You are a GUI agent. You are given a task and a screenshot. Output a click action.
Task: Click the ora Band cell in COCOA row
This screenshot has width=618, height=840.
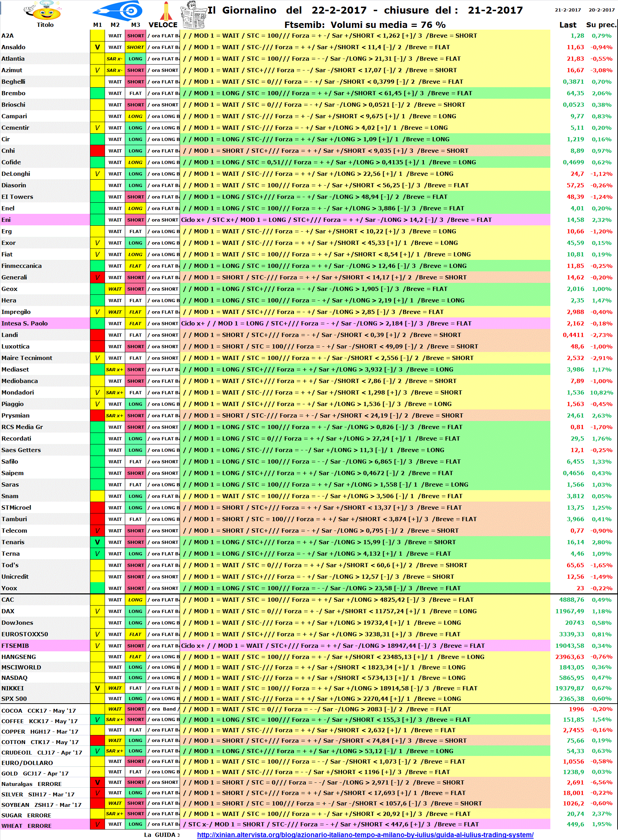(163, 709)
